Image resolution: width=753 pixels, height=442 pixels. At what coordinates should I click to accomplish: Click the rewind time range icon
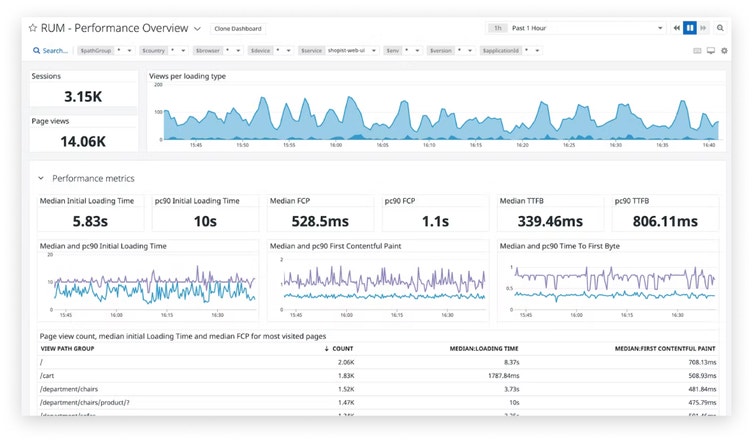point(677,29)
